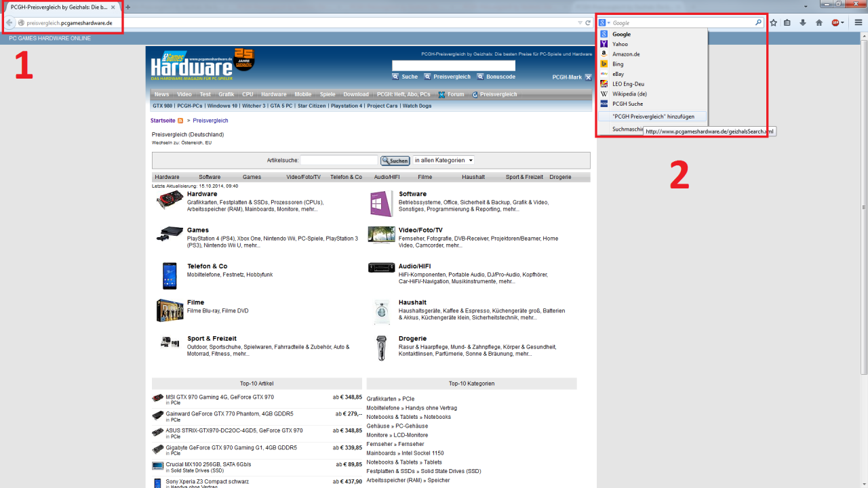Click the Video/Foto/TV television image

point(381,235)
